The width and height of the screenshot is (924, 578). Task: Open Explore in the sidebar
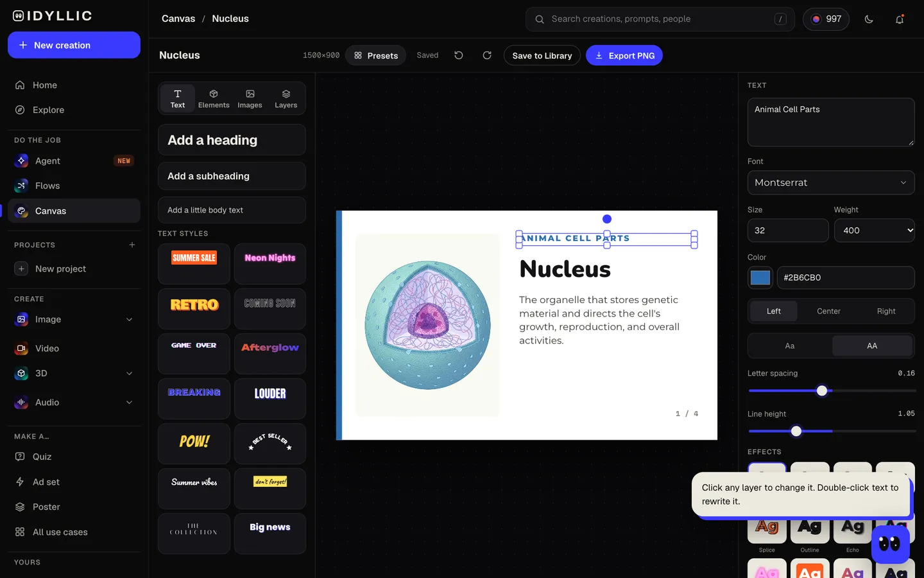74,110
